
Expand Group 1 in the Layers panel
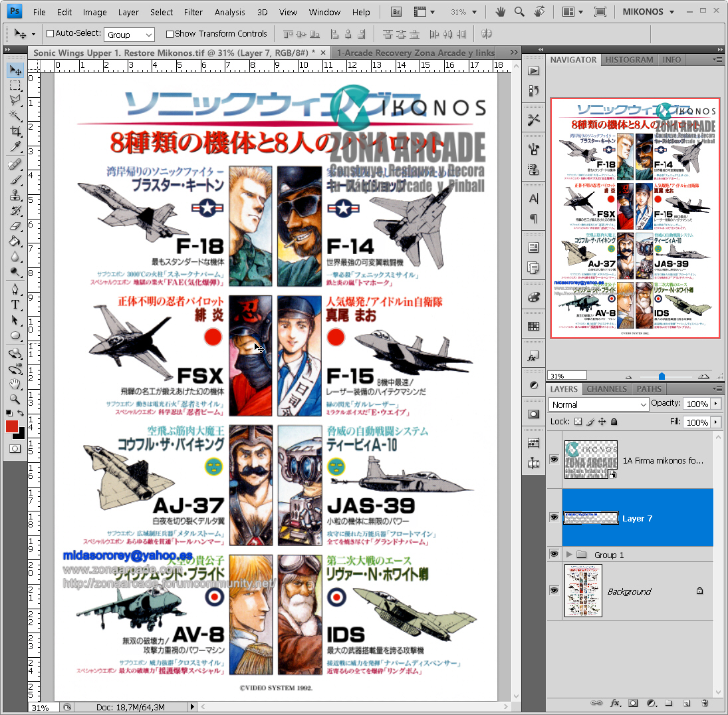point(568,554)
